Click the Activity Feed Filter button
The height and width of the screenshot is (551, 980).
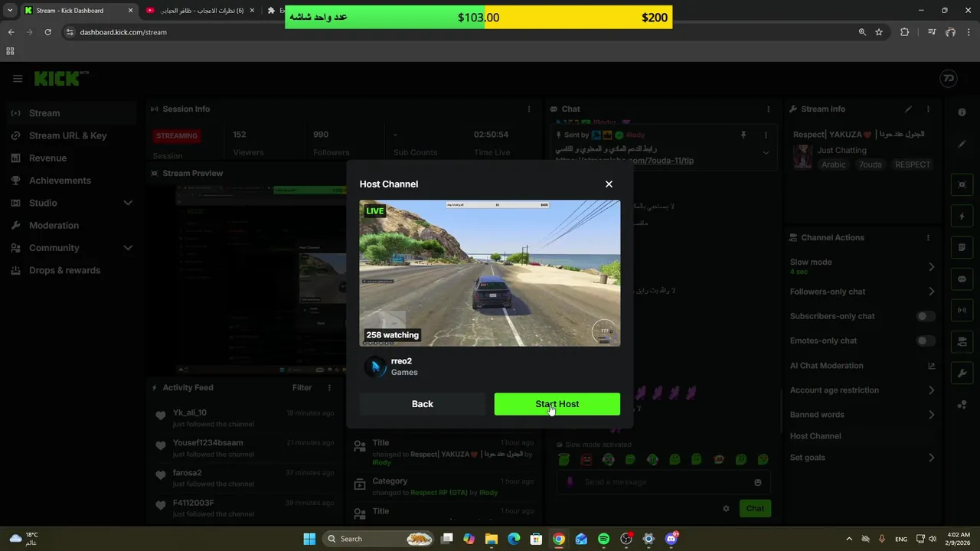click(x=302, y=388)
